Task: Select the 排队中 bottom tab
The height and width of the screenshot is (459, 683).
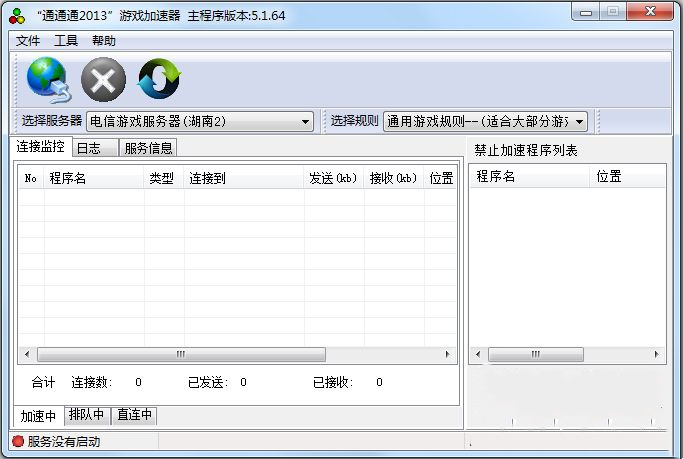Action: coord(88,415)
